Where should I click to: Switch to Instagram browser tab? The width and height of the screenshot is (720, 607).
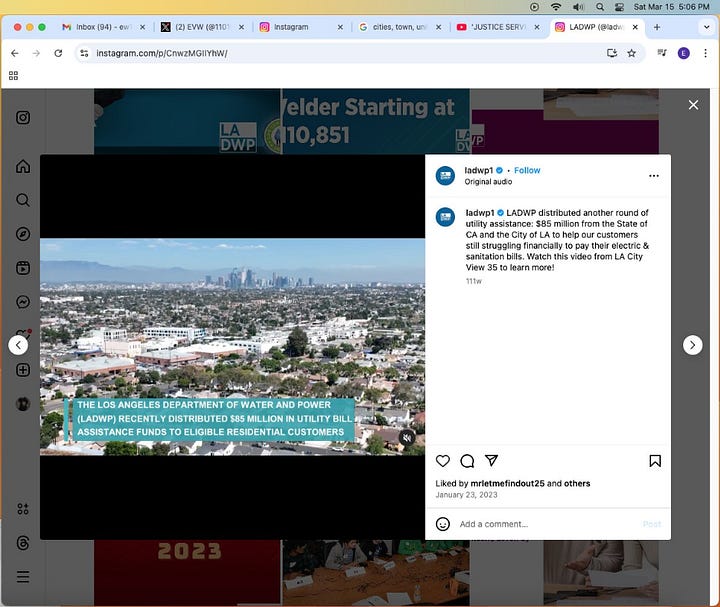301,27
